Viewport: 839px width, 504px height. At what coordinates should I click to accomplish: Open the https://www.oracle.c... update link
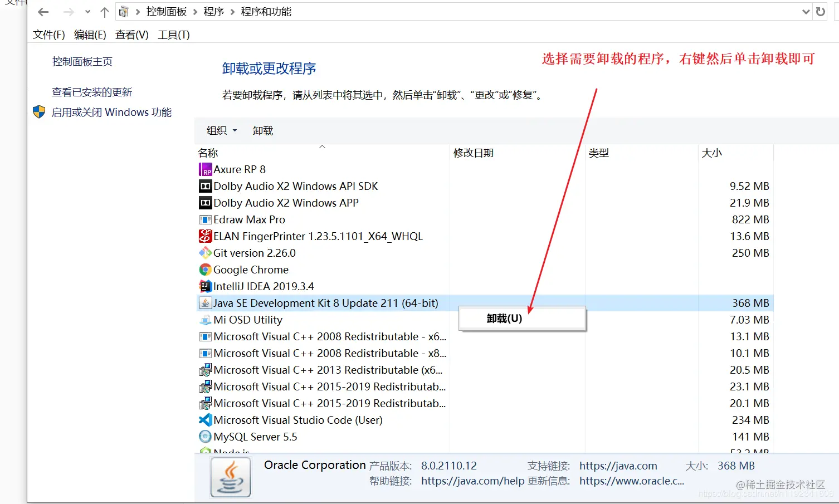tap(632, 481)
